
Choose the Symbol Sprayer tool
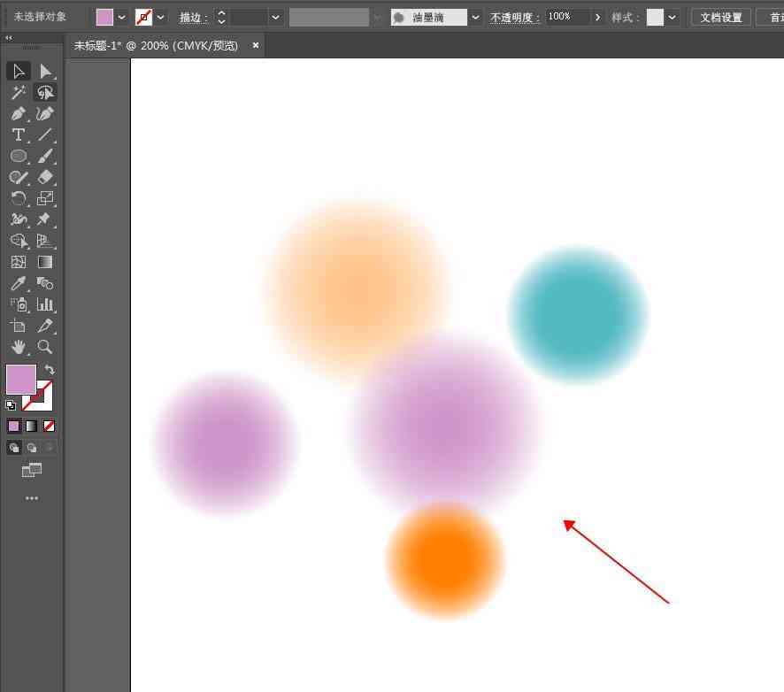[x=19, y=304]
